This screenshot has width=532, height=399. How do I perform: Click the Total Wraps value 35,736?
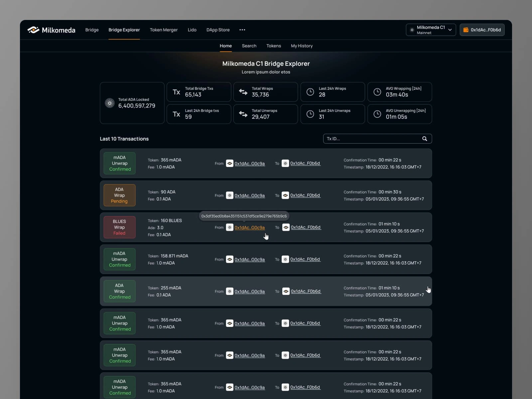point(260,95)
